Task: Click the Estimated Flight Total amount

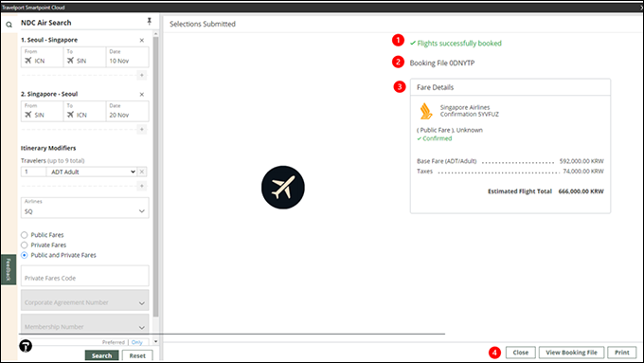Action: (581, 191)
